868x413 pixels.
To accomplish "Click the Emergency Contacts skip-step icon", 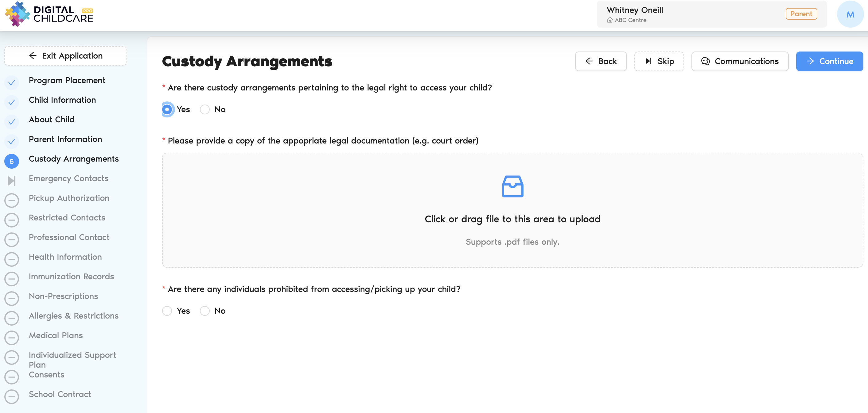I will (11, 181).
